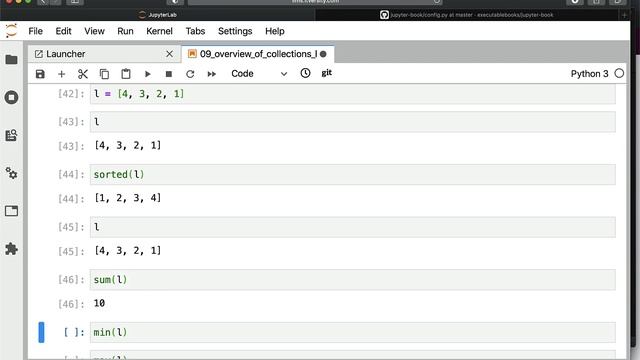Screen dimensions: 640x360
Task: Click the min(l) input cell
Action: 353,332
